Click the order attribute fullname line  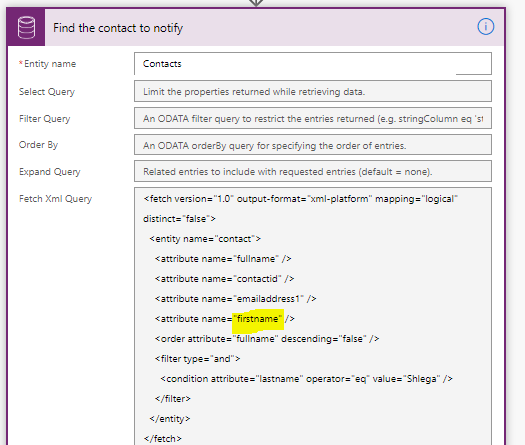267,339
